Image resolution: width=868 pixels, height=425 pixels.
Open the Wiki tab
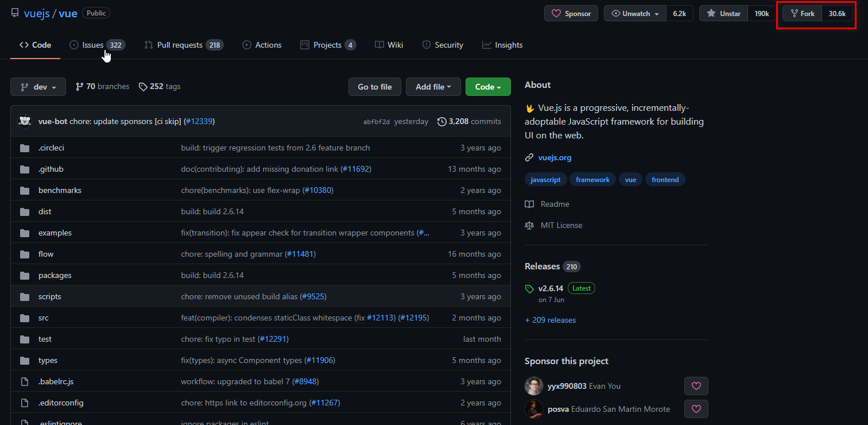(389, 45)
